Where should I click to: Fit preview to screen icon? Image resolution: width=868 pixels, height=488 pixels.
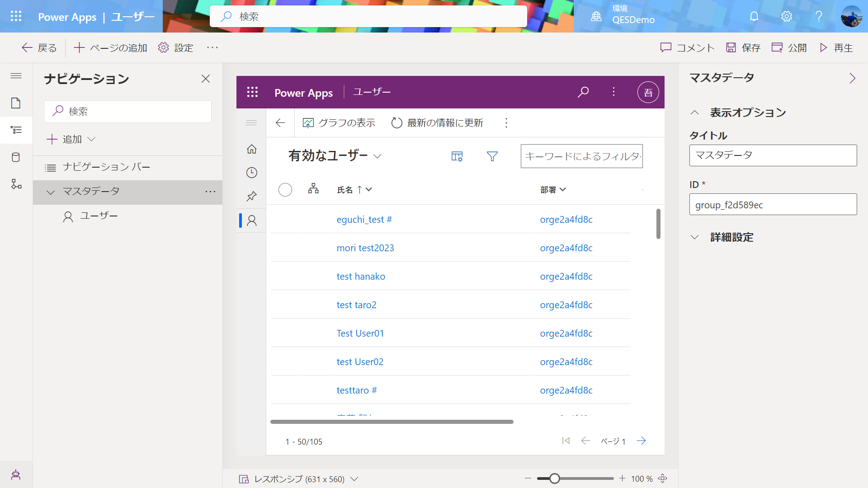(663, 479)
